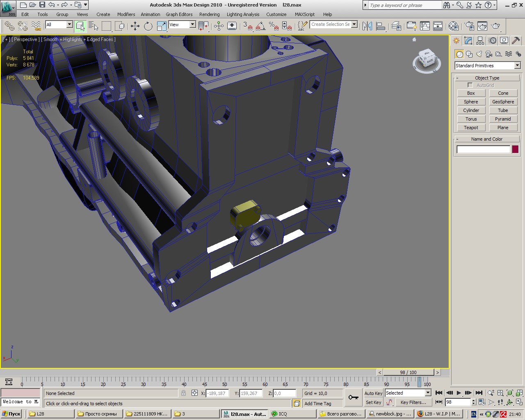Viewport: 525px width, 420px height.
Task: Open the object color swatch
Action: pyautogui.click(x=515, y=149)
